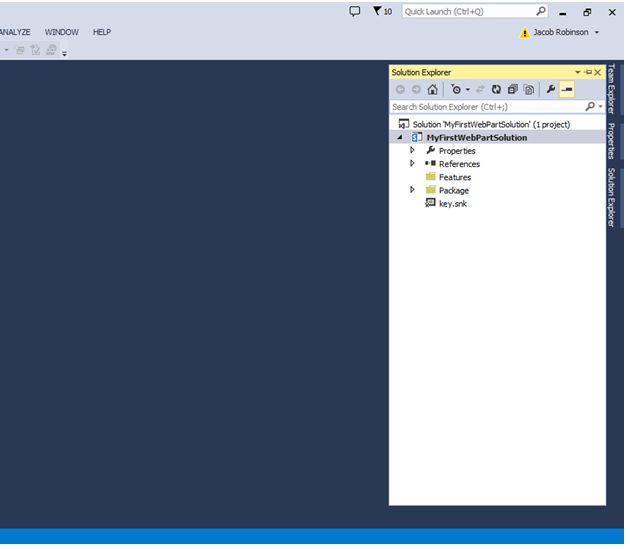Open the HELP menu

pos(102,32)
